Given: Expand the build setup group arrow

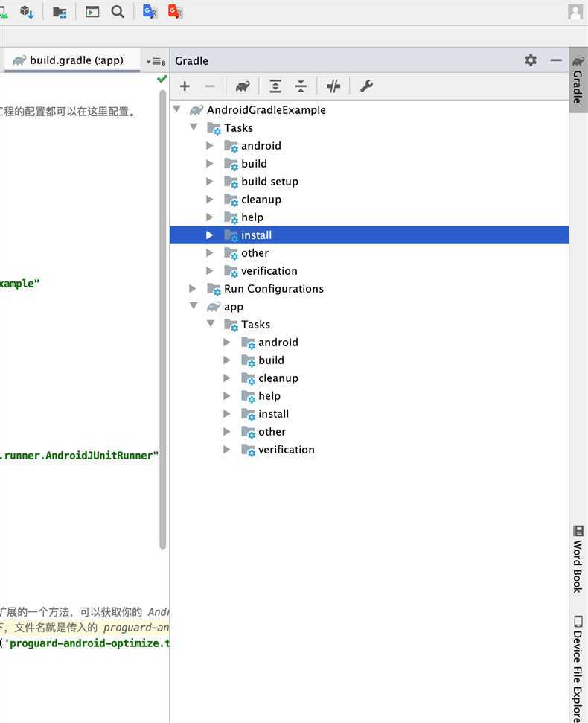Looking at the screenshot, I should click(210, 182).
